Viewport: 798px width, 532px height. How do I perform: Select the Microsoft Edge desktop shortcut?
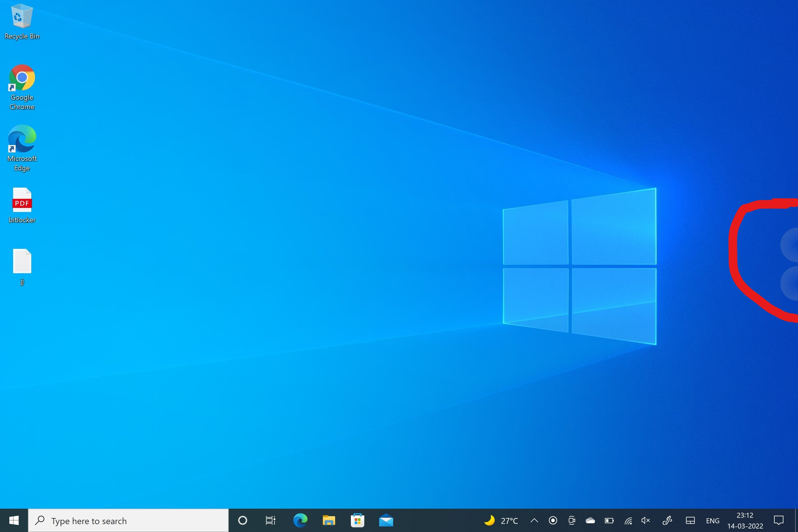tap(22, 148)
